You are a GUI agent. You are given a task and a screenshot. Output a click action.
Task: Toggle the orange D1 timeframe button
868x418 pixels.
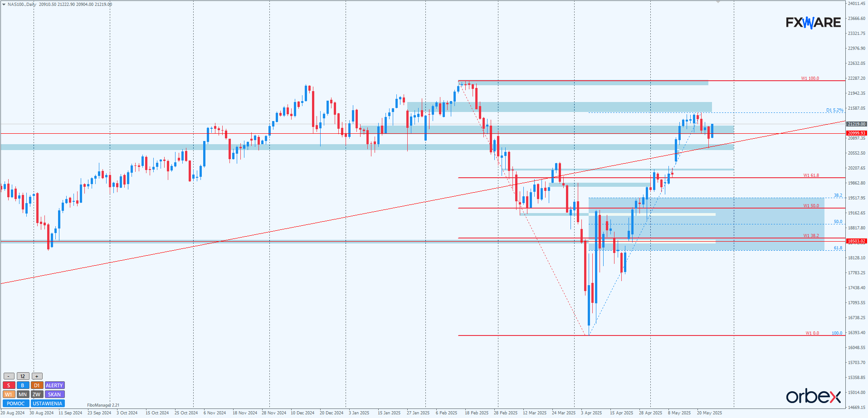click(37, 385)
